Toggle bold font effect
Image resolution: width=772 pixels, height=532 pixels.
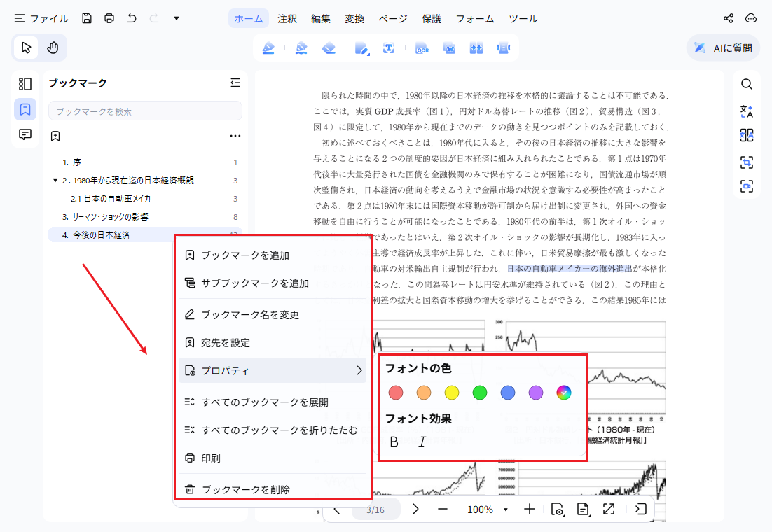pyautogui.click(x=394, y=442)
